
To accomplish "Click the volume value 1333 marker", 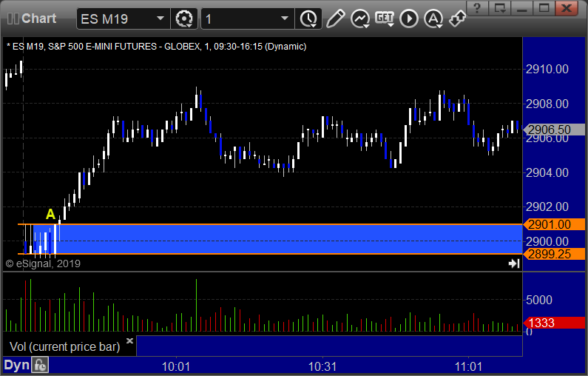I will coord(554,323).
